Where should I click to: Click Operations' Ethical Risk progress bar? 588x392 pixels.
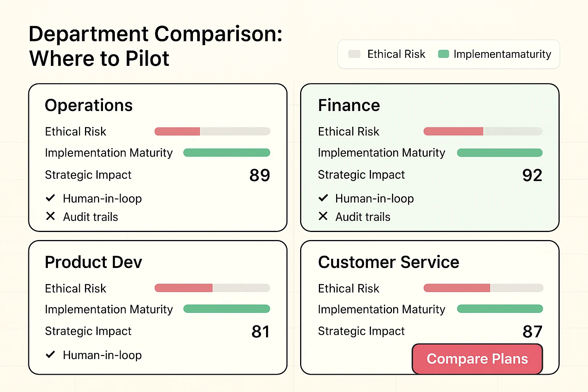pyautogui.click(x=212, y=131)
